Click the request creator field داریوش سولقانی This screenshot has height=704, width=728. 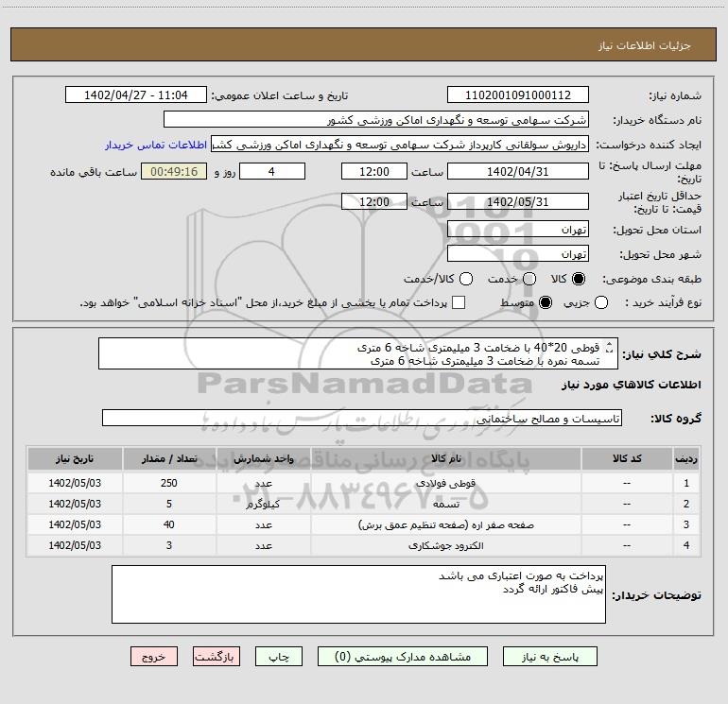coord(400,145)
